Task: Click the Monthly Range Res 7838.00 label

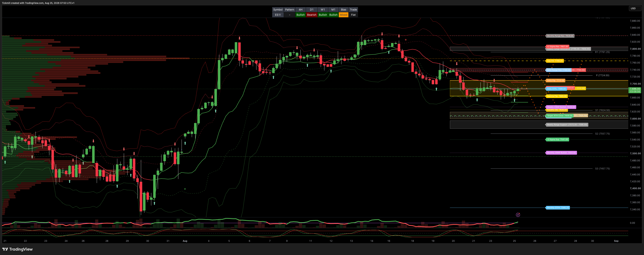Action: coord(560,36)
